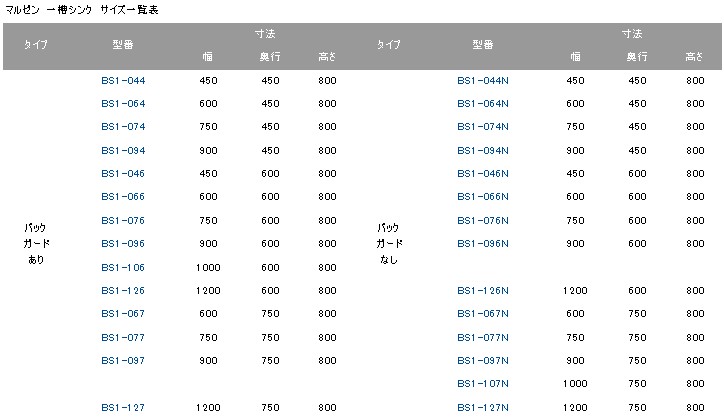Screen dimensions: 724x419
Task: Click the 1000 width value for BS1-106
Action: 208,268
